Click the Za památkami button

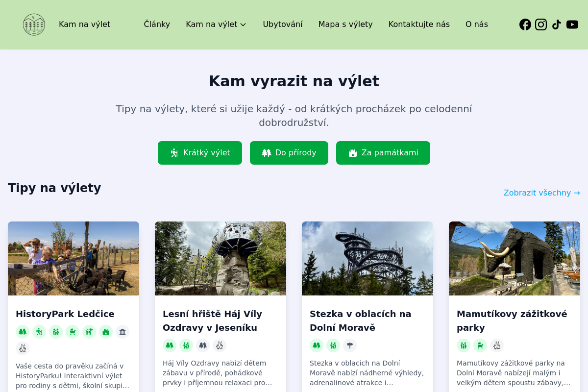383,153
